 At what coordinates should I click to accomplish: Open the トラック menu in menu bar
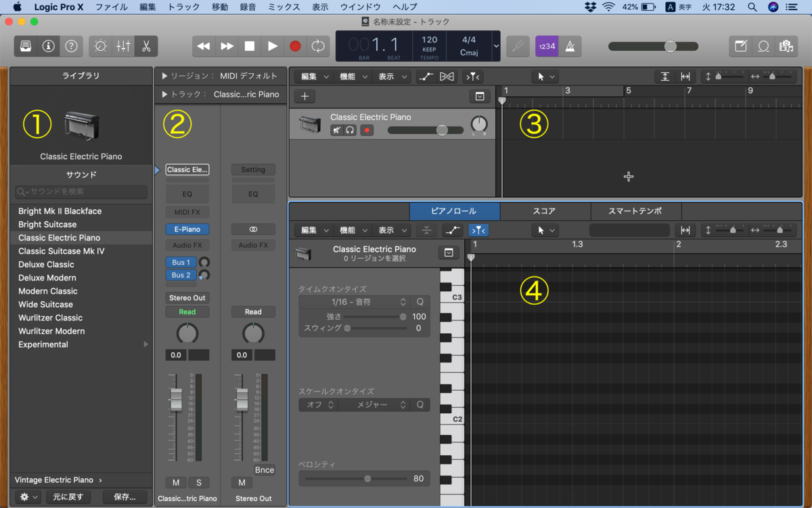[x=183, y=7]
